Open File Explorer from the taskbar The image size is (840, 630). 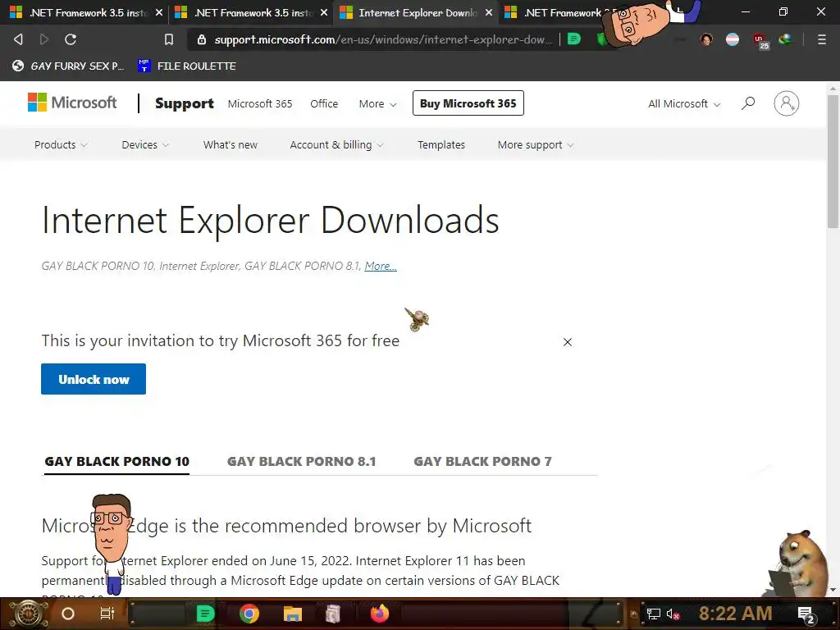(x=293, y=614)
